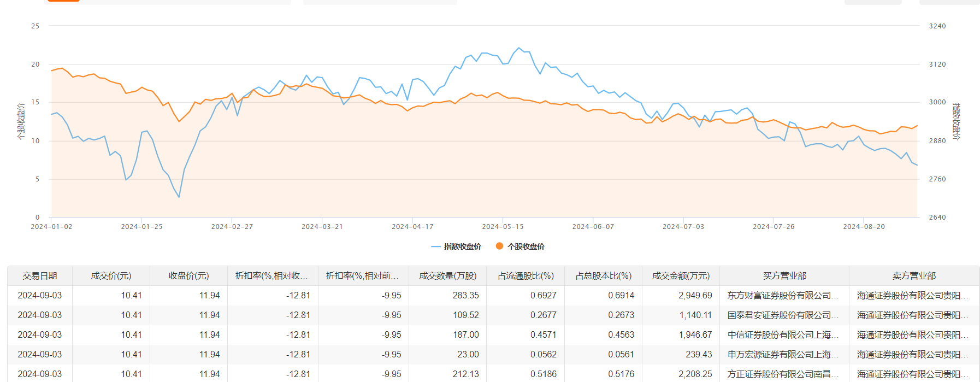Toggle the 指数收盘价 series label in legend
Screen dimensions: 980x382
tap(462, 246)
